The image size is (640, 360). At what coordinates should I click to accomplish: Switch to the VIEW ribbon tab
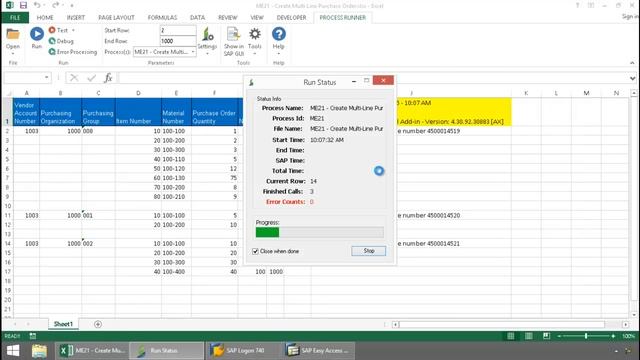click(x=257, y=18)
